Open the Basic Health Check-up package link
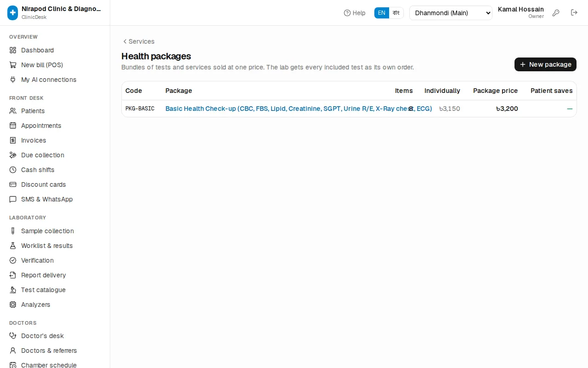Viewport: 588px width, 368px height. (x=299, y=109)
